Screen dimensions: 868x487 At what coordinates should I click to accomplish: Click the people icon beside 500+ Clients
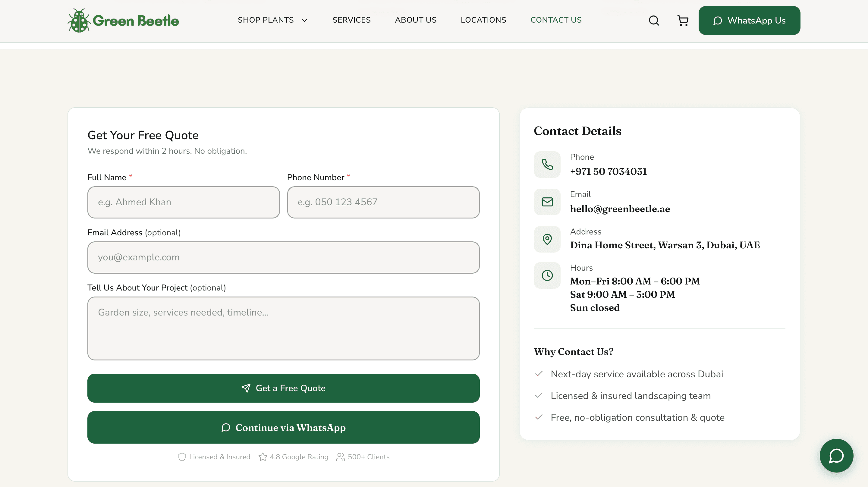[x=340, y=457]
